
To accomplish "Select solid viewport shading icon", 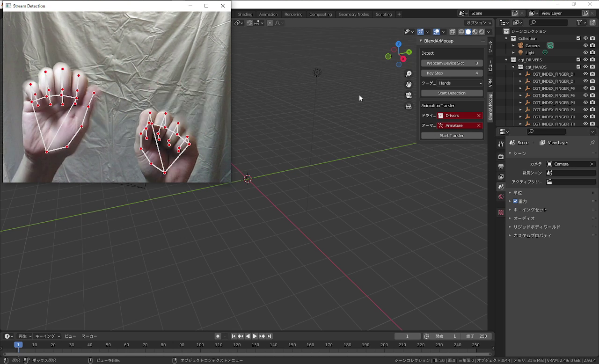I will point(468,32).
